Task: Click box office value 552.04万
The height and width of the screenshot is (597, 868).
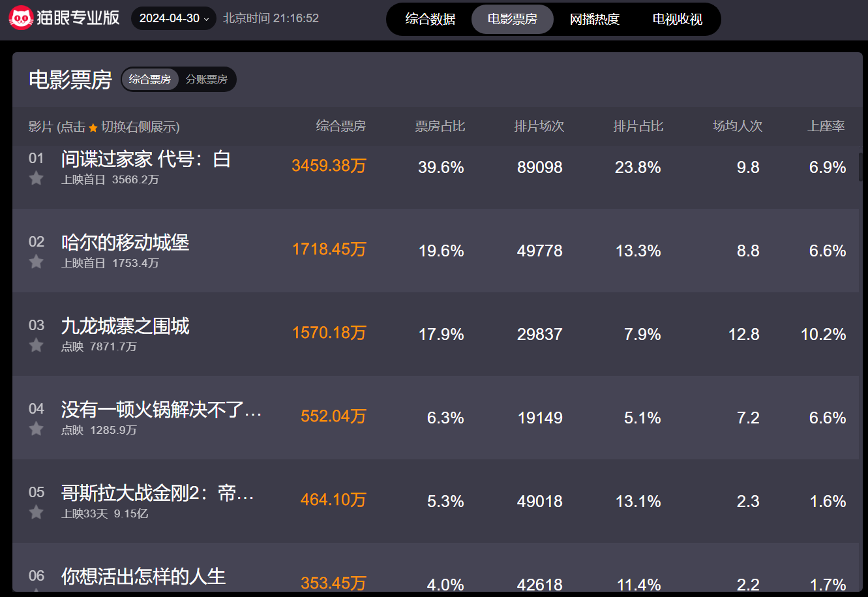Action: (333, 416)
